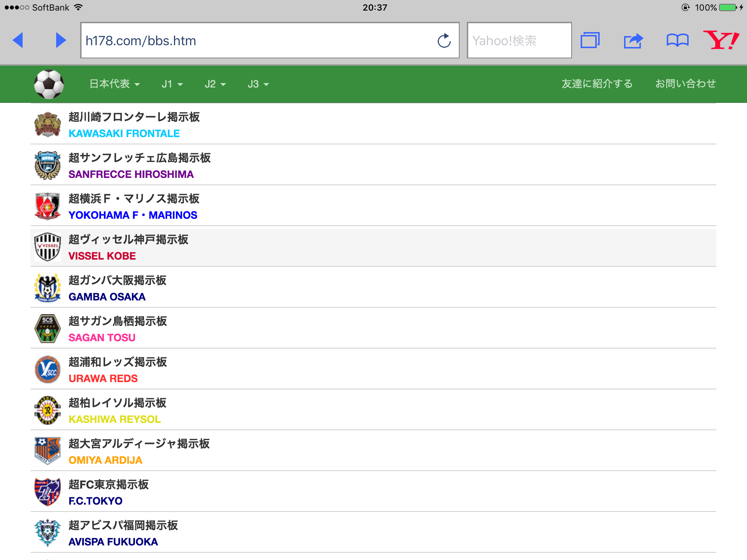Tap the red Yahoo Y! logo
The width and height of the screenshot is (747, 560).
tap(721, 40)
